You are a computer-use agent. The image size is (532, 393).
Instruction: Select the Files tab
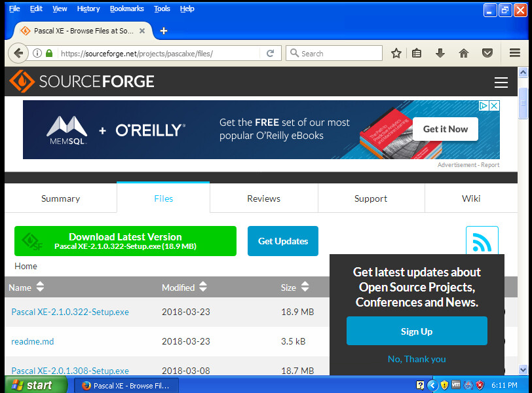[163, 198]
